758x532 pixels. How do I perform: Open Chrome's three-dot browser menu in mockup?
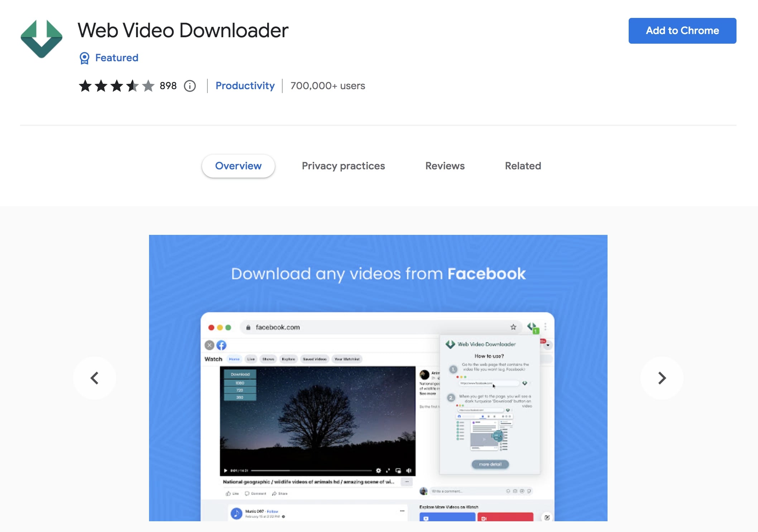pos(546,327)
